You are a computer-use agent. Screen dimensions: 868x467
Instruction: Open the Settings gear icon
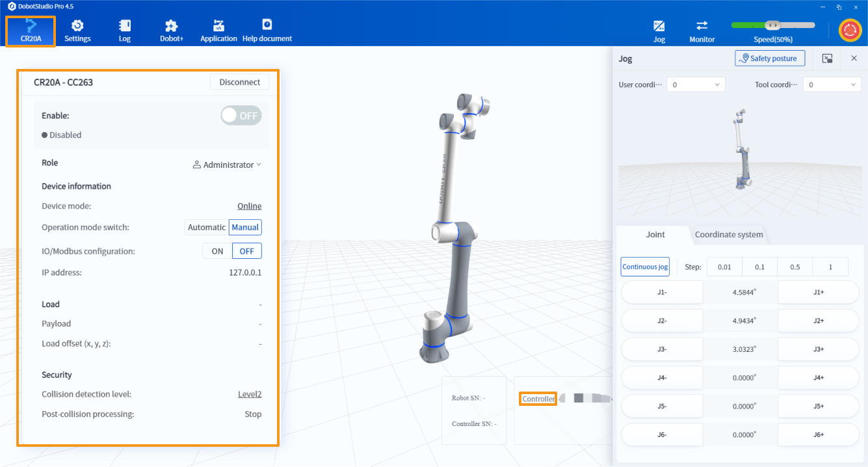point(77,26)
